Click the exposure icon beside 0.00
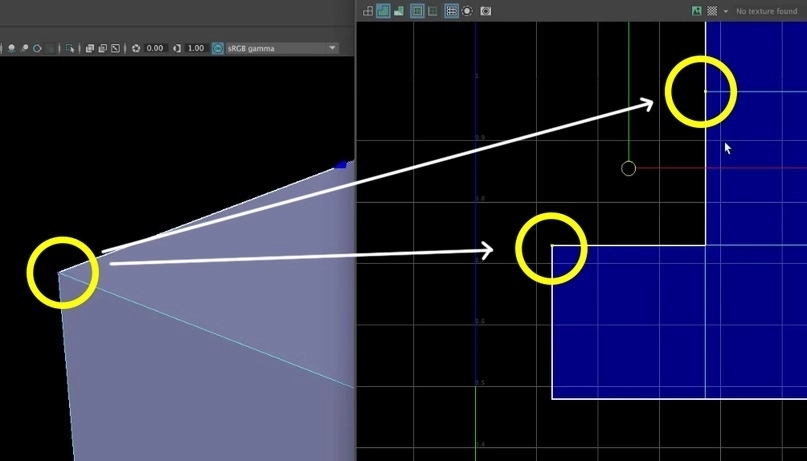 point(136,48)
